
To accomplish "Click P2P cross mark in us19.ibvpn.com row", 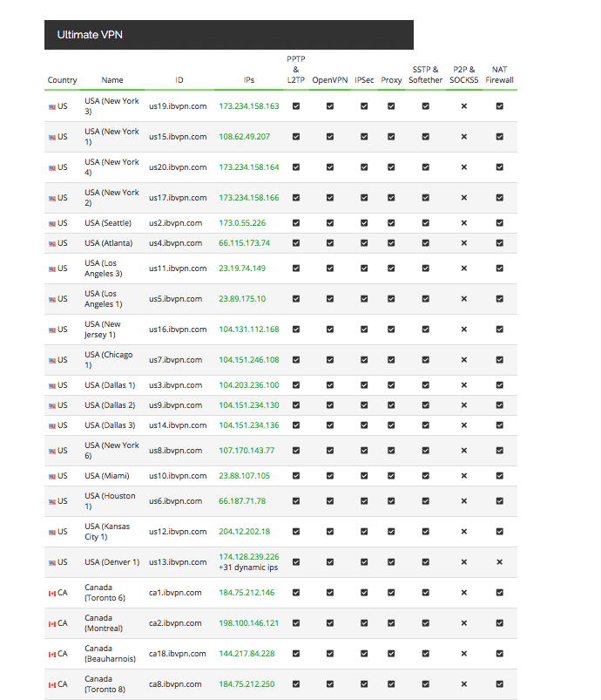I will point(464,106).
